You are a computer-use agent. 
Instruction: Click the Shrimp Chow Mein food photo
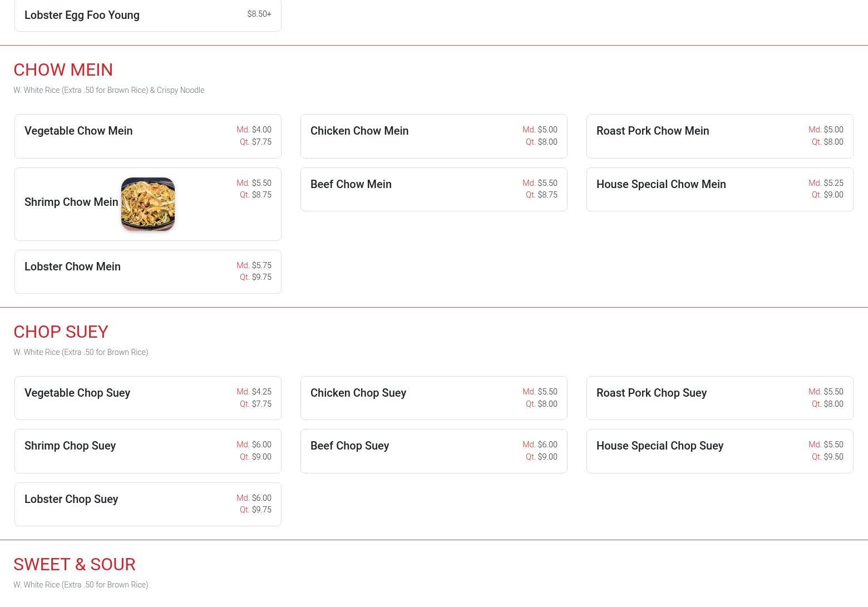[148, 204]
